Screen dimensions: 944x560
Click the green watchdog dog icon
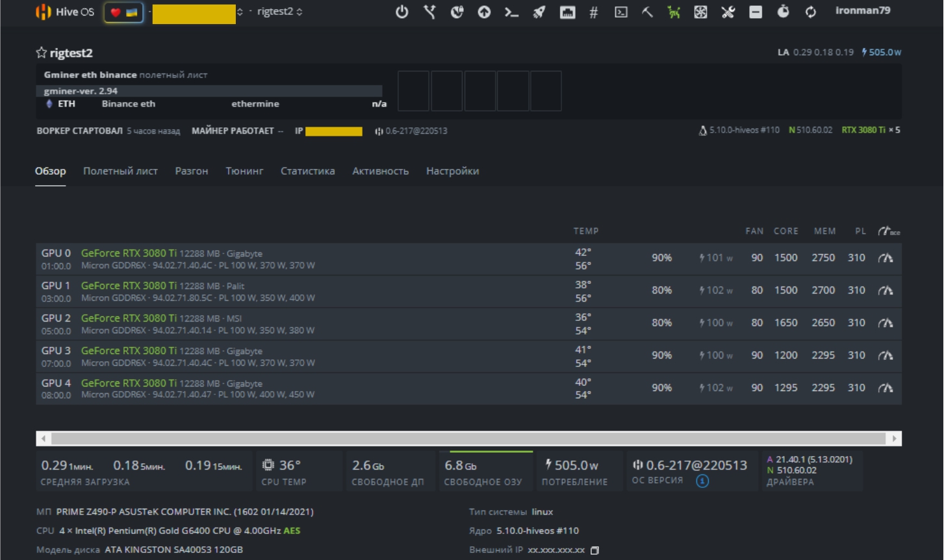674,12
